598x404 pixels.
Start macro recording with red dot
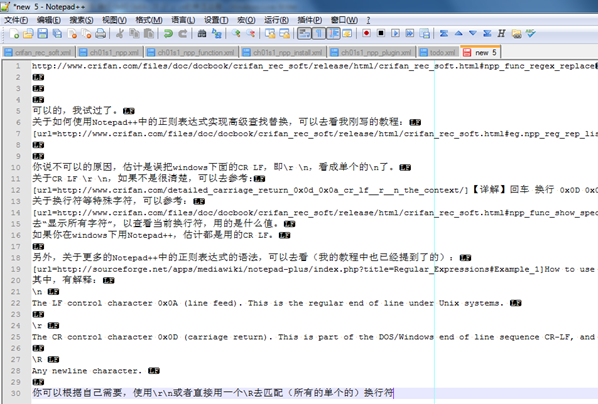[x=366, y=34]
